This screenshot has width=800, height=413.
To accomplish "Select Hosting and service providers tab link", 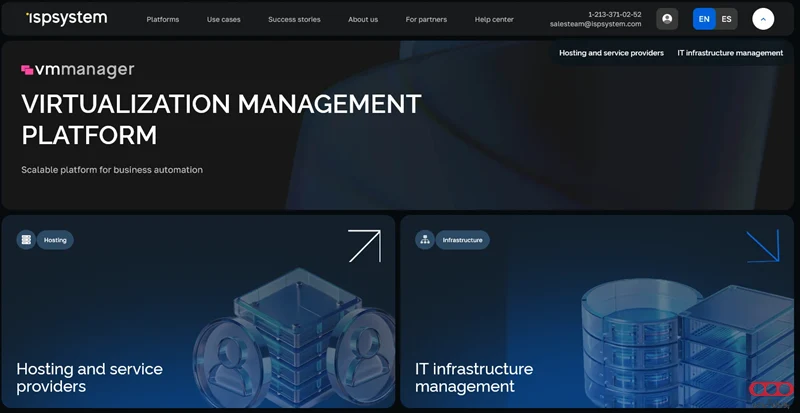I will tap(611, 53).
